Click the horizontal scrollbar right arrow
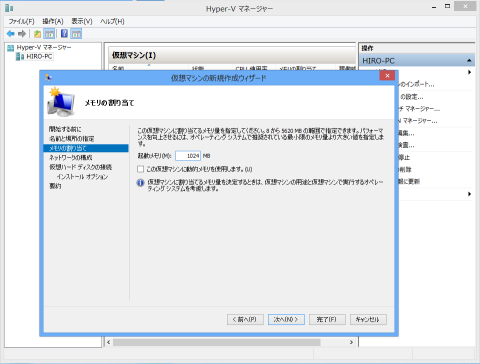The height and width of the screenshot is (364, 480). (x=351, y=342)
